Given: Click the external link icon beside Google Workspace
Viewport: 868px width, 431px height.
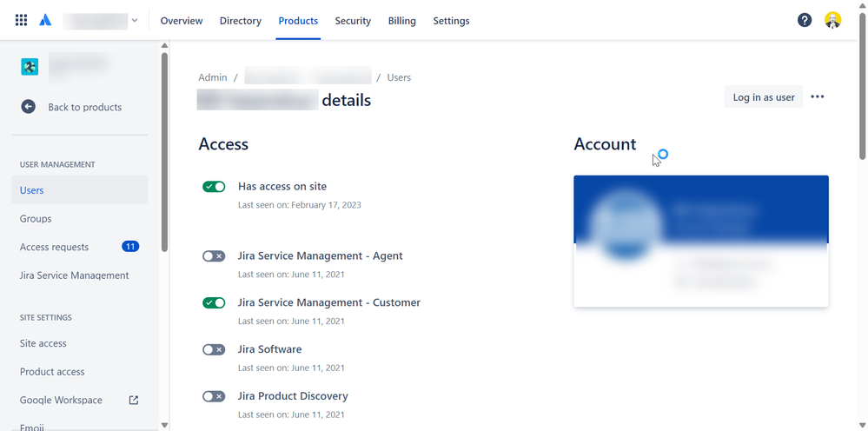Looking at the screenshot, I should (x=134, y=400).
